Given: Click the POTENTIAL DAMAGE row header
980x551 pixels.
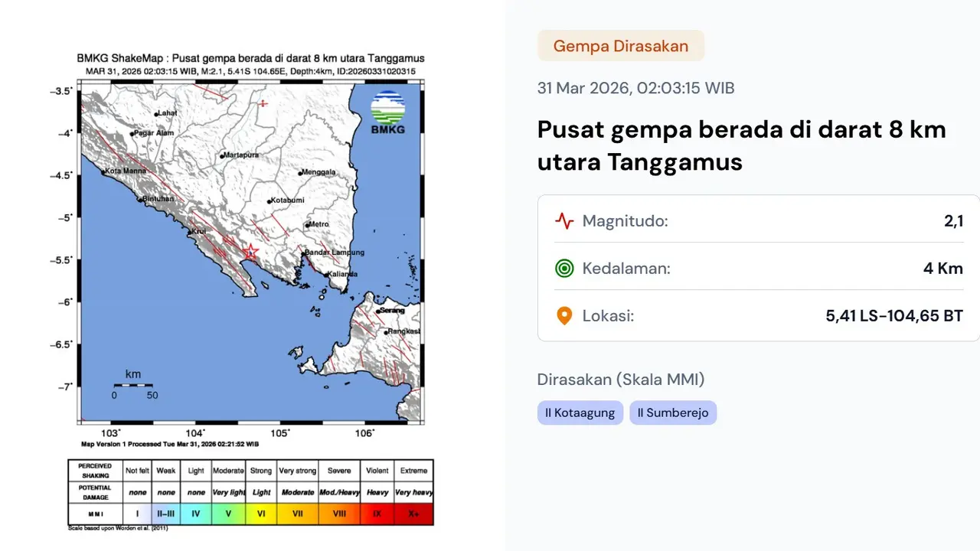Looking at the screenshot, I should (95, 492).
